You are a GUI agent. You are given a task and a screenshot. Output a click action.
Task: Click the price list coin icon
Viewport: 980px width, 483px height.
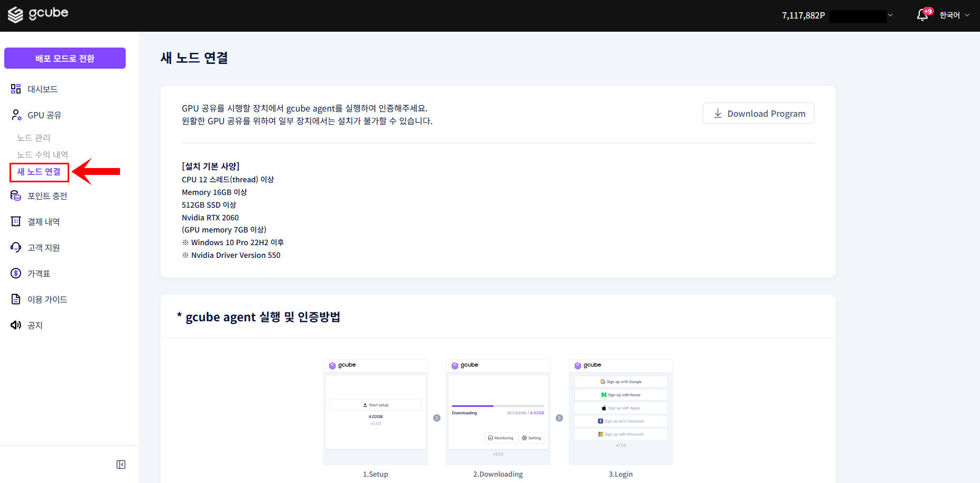click(x=16, y=273)
